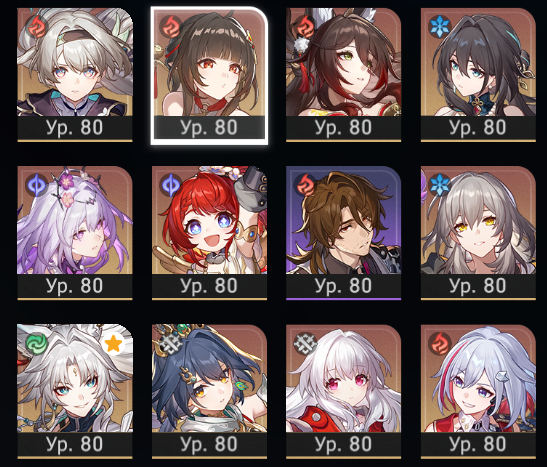
Task: Select the gray-haired girl with green headband
Action: coord(75,75)
